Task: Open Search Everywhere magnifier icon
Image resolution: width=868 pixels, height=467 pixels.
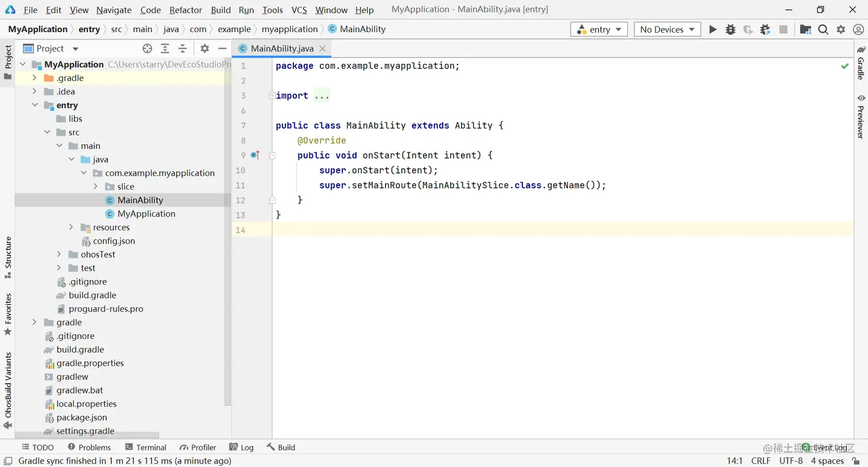Action: pyautogui.click(x=823, y=29)
